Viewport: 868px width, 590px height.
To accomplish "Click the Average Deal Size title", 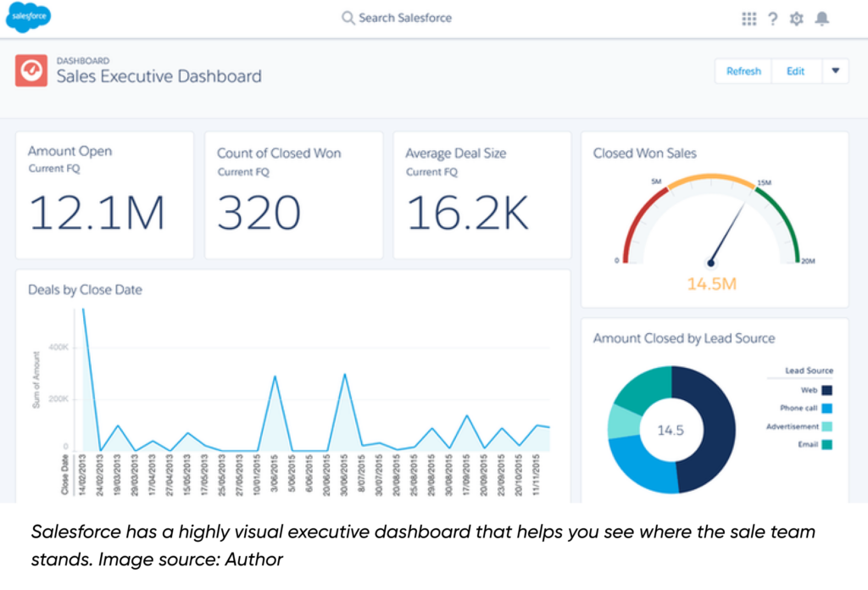I will pyautogui.click(x=455, y=153).
